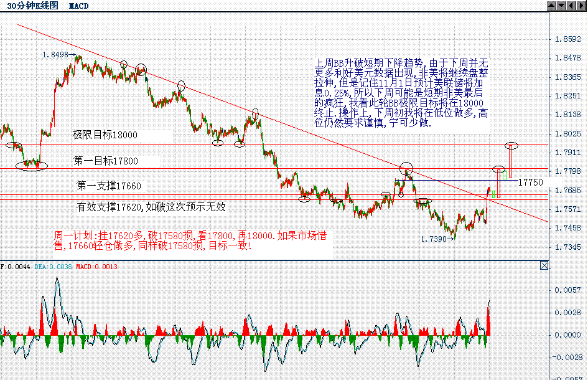Select the 30分钟K线图 chart title

32,6
